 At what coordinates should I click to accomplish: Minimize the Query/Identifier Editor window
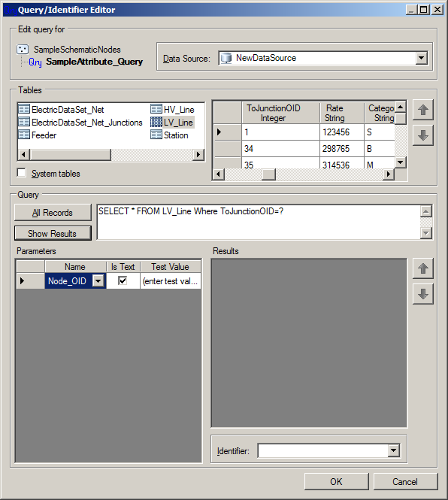(x=412, y=10)
